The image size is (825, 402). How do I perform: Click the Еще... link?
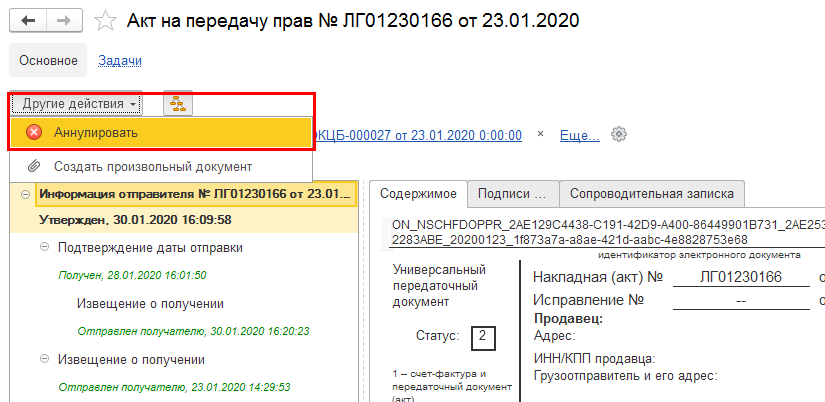tap(580, 135)
